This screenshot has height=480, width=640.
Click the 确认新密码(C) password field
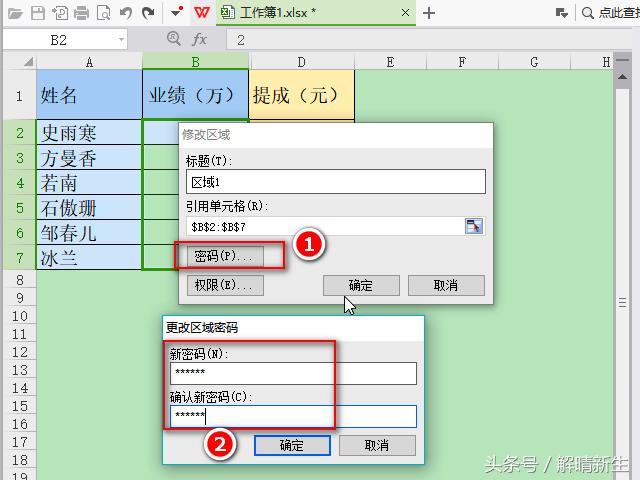pyautogui.click(x=293, y=416)
